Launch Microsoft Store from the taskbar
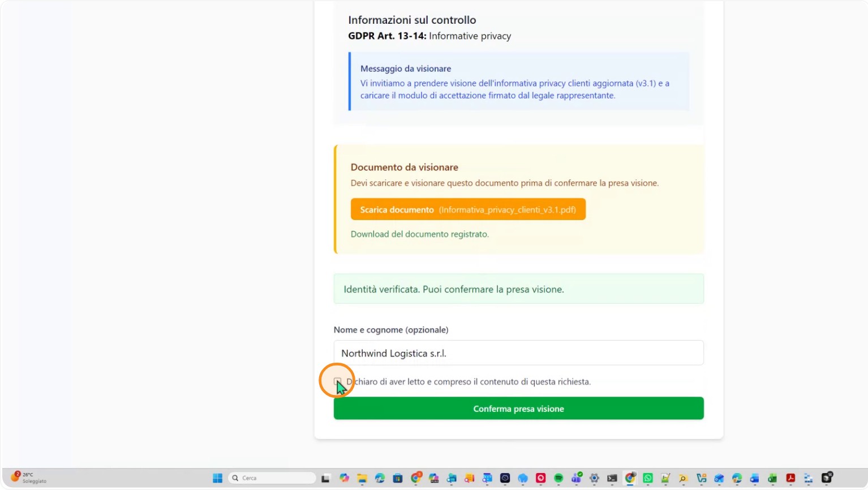Screen dimensions: 868x490 click(x=398, y=478)
